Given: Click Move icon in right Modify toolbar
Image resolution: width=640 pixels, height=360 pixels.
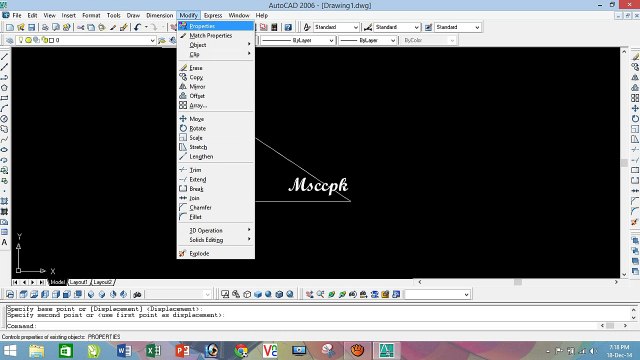Looking at the screenshot, I should coord(635,109).
